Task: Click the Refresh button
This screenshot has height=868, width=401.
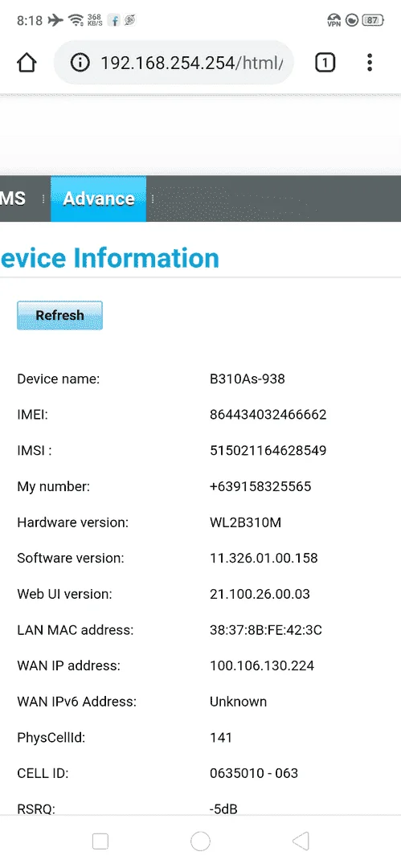Action: point(59,316)
